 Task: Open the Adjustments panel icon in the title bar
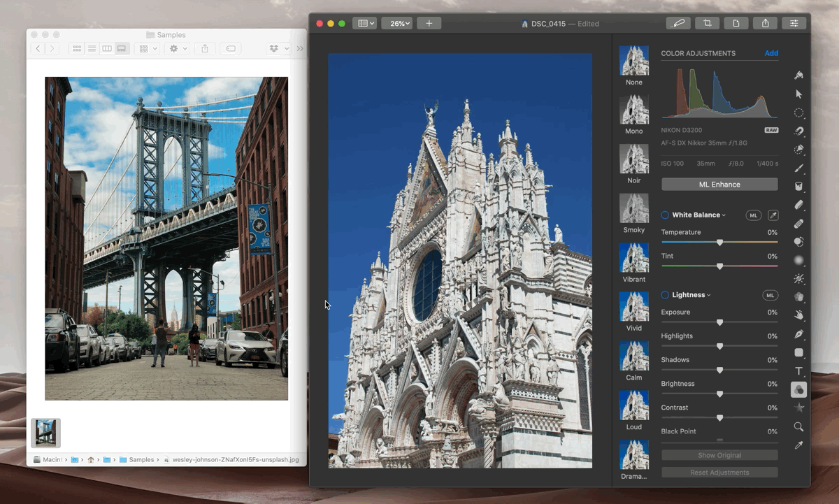(x=794, y=22)
